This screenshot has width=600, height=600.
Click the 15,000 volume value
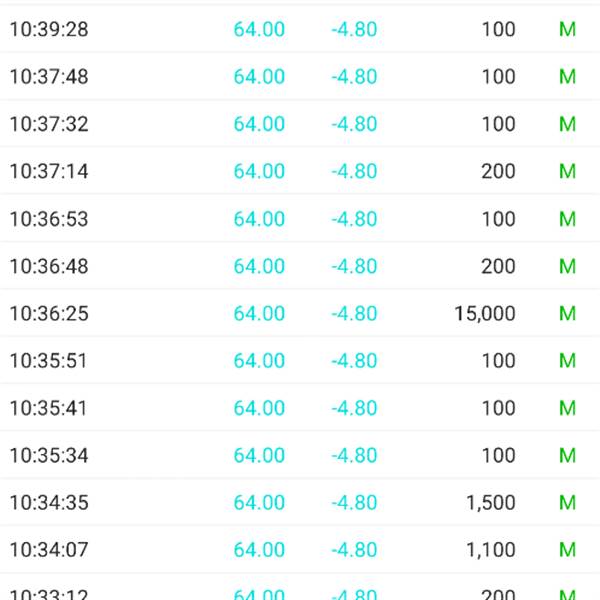point(484,314)
